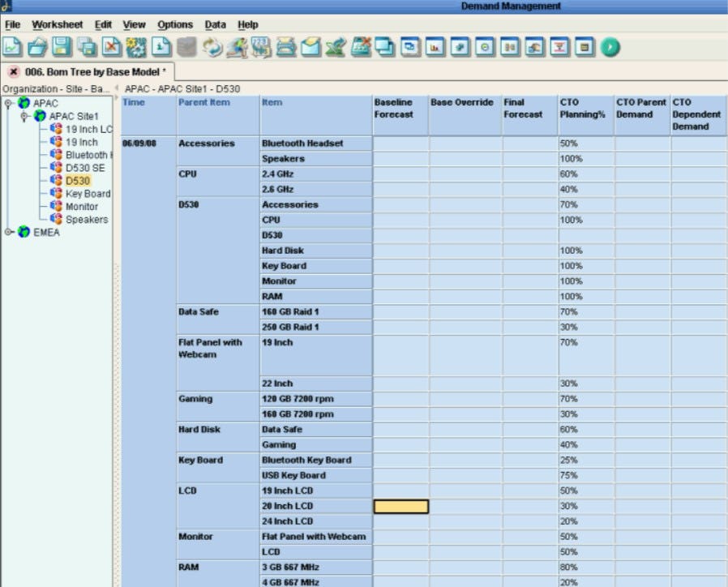728x587 pixels.
Task: Click the Open folder toolbar icon
Action: [37, 47]
